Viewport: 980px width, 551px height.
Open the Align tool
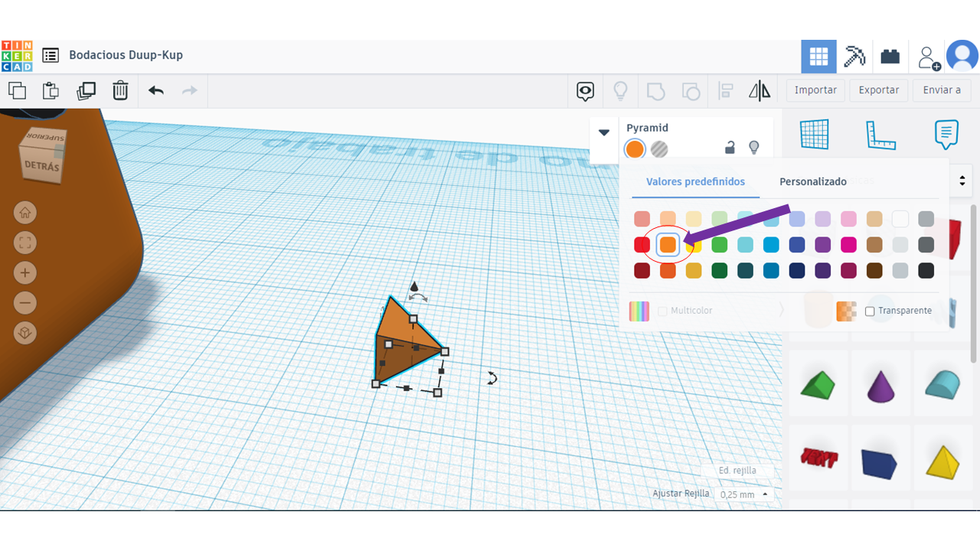(x=726, y=91)
